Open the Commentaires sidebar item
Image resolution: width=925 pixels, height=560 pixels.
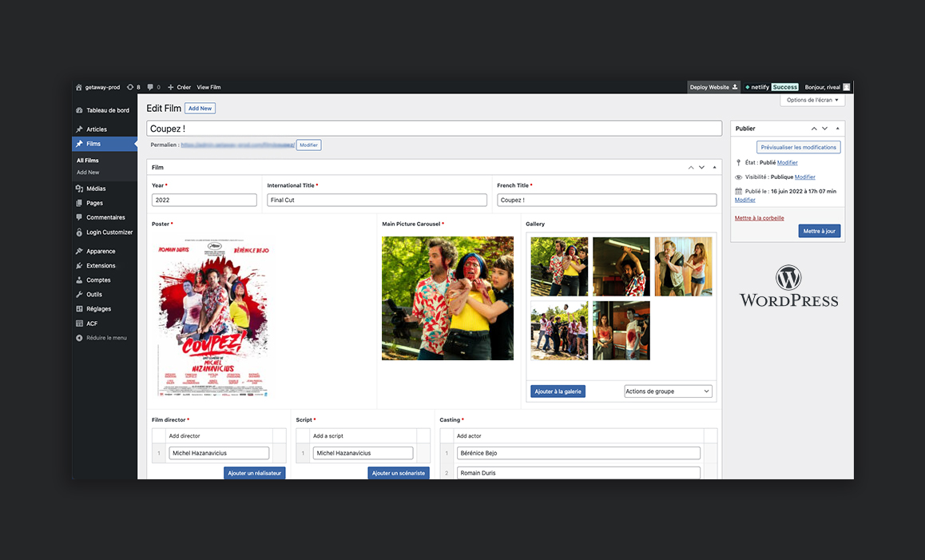point(105,217)
